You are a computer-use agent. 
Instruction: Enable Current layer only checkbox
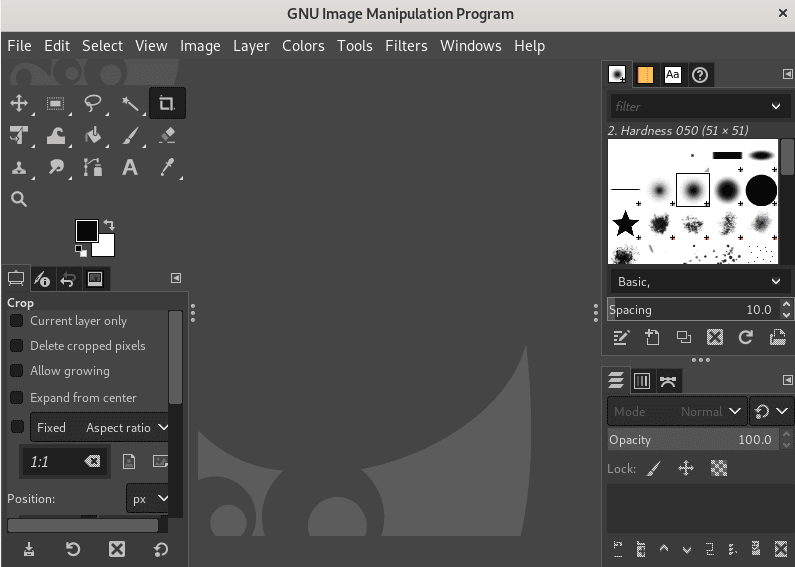[17, 321]
